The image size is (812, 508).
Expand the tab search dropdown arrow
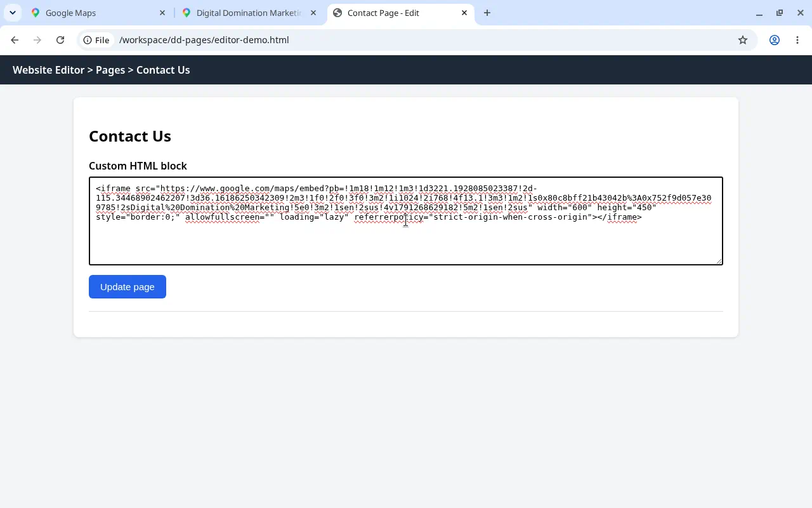click(13, 13)
